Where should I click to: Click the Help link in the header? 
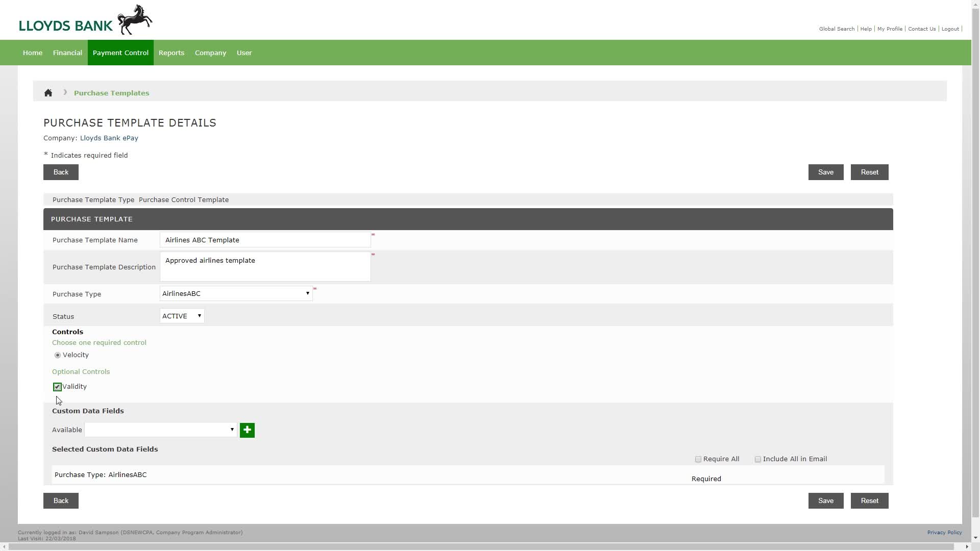(x=866, y=29)
